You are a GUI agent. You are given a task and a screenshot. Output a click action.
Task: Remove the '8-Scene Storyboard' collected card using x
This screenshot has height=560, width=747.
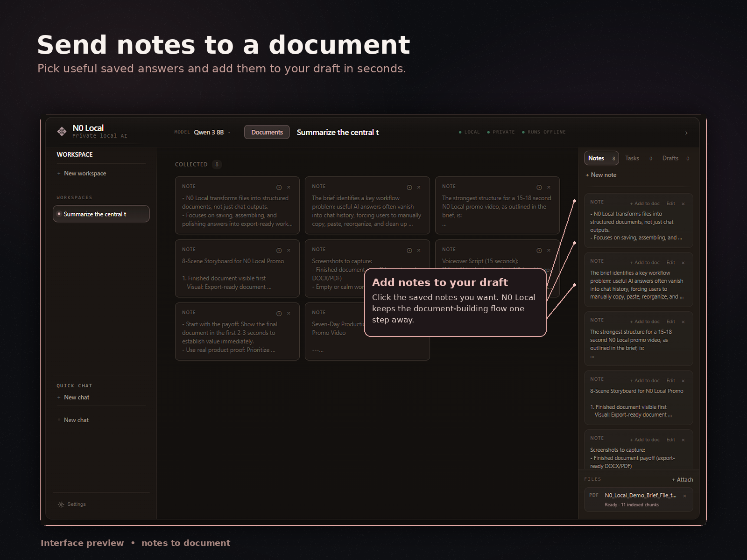point(289,251)
